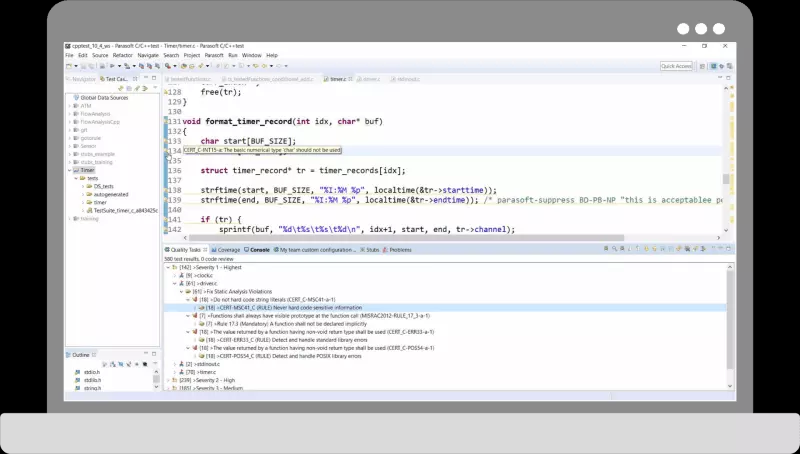Select the TestSuite_timer_c test suite

pos(126,210)
